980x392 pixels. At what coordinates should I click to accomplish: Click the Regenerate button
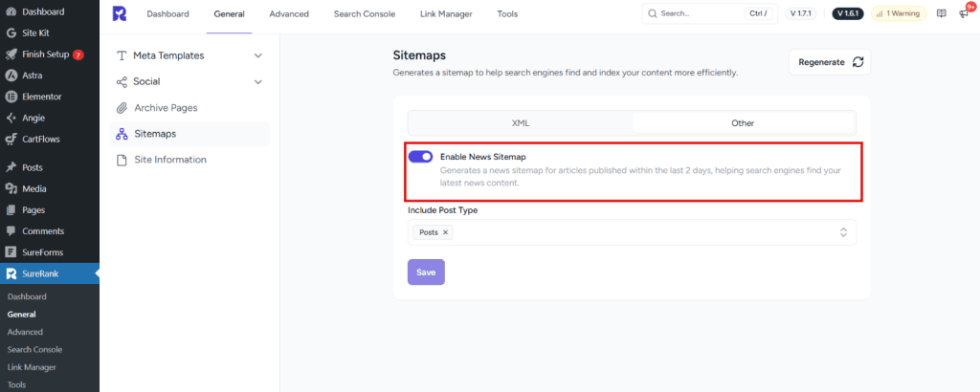tap(829, 62)
